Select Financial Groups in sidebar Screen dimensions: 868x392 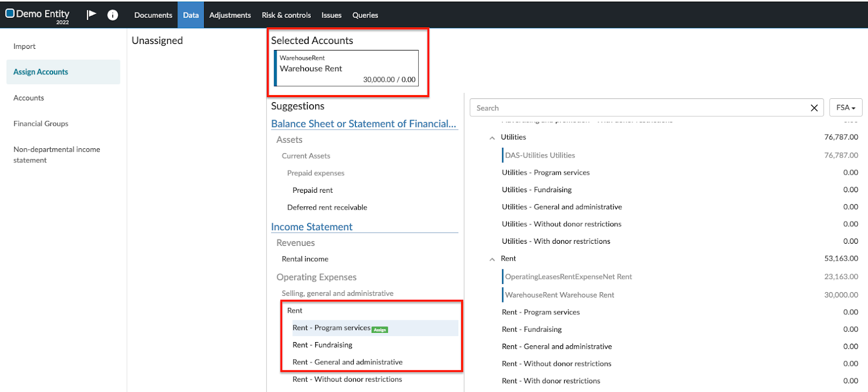pos(41,124)
